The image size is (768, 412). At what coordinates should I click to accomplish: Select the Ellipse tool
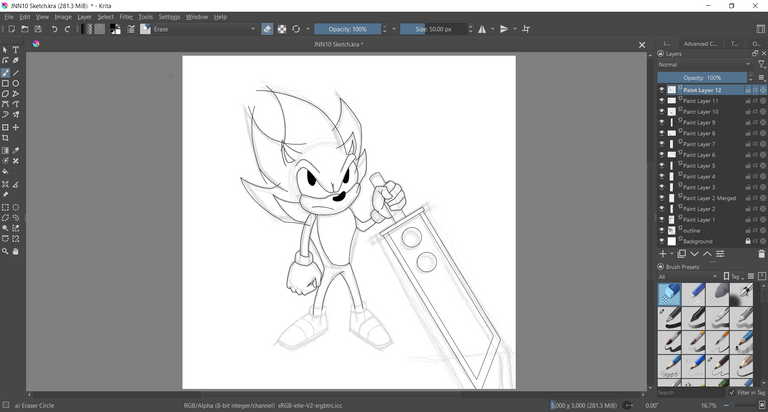(16, 83)
